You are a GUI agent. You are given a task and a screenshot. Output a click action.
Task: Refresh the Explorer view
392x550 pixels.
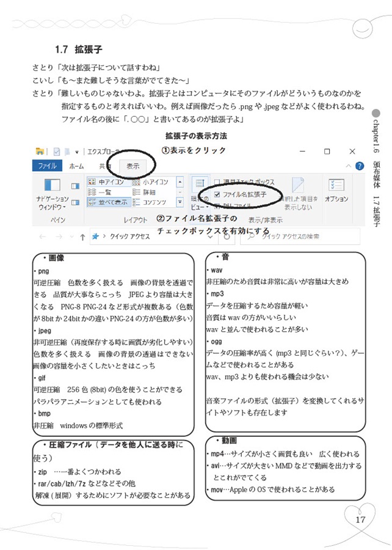(x=227, y=237)
